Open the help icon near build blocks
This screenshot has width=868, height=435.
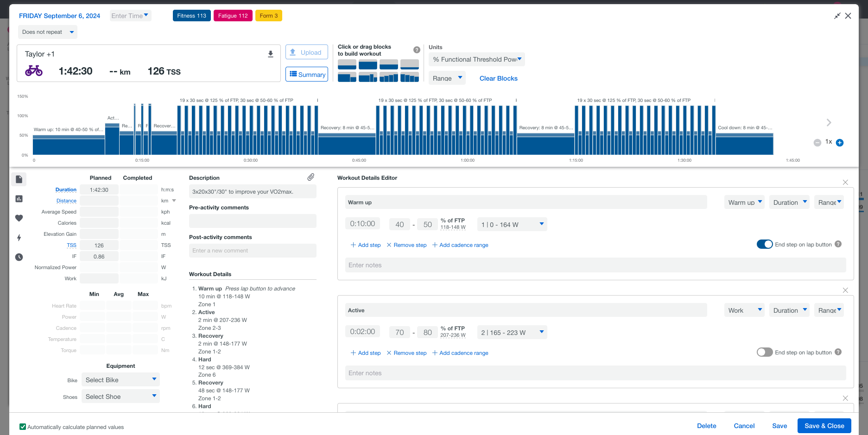click(x=417, y=50)
